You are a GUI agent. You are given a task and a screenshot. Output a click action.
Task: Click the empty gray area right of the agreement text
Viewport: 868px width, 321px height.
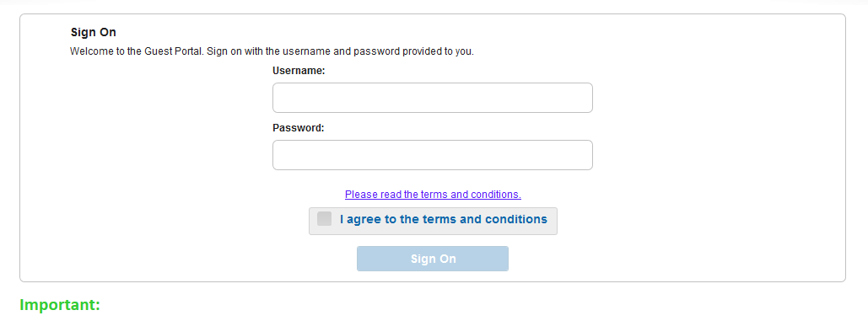coord(553,221)
